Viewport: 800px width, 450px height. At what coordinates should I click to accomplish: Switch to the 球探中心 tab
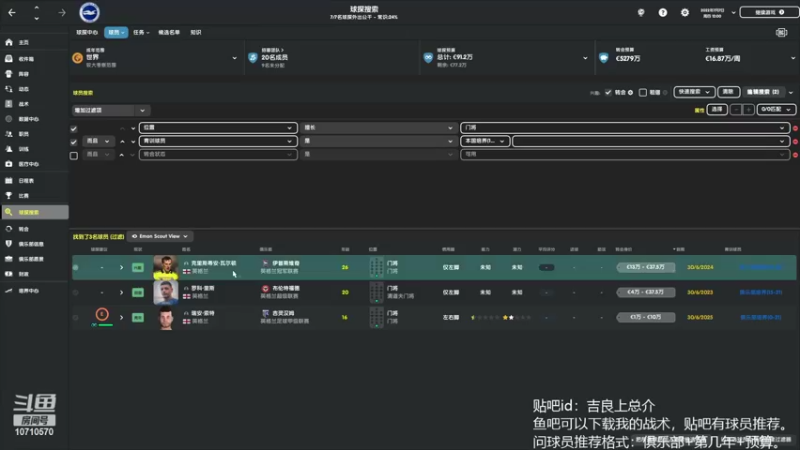pos(87,32)
